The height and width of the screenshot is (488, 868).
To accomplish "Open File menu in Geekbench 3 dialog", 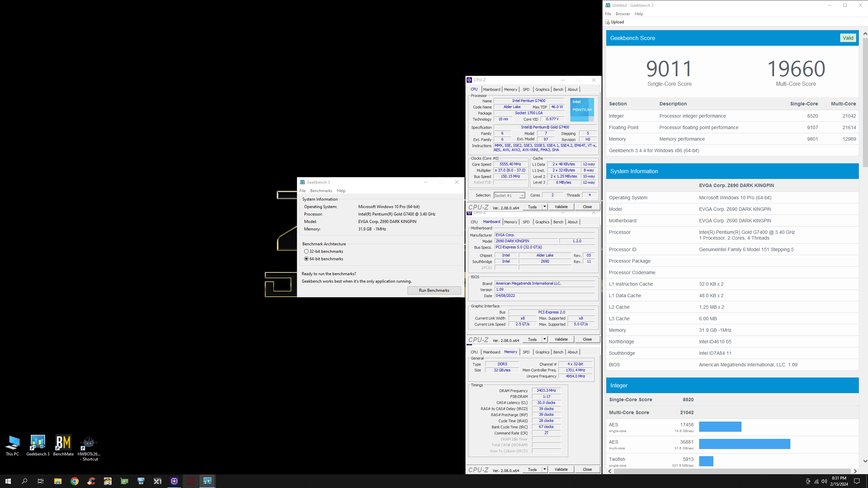I will [302, 191].
